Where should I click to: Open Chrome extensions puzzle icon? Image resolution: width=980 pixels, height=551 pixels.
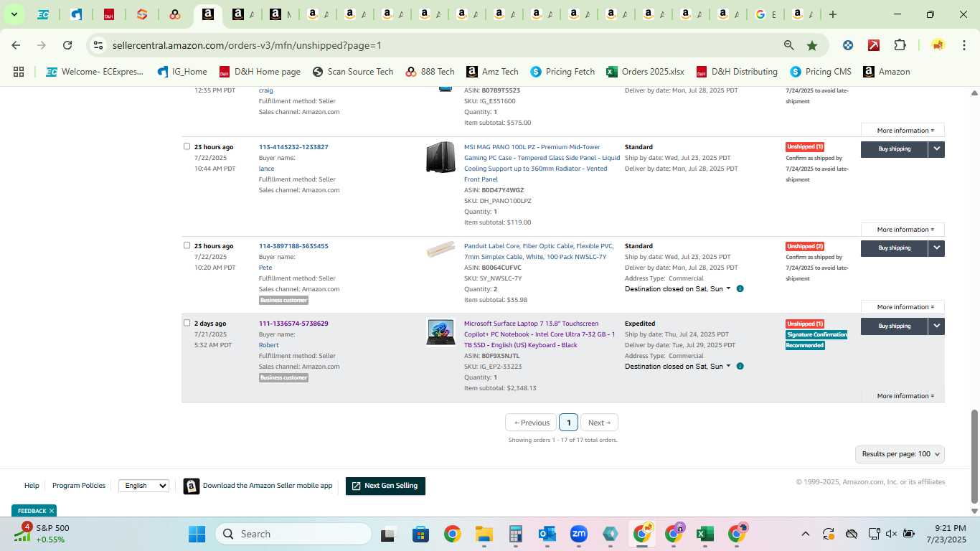[x=900, y=45]
